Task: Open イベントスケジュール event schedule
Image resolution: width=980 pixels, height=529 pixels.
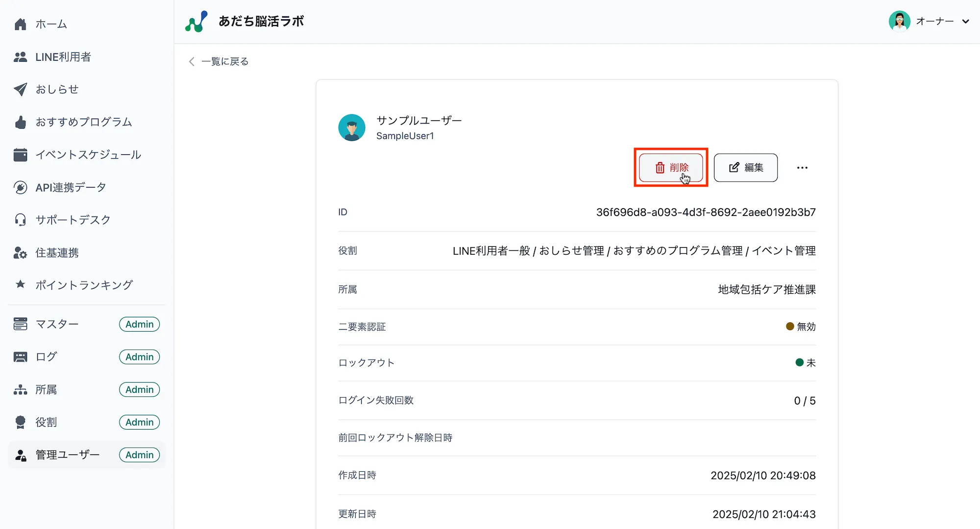Action: 89,154
